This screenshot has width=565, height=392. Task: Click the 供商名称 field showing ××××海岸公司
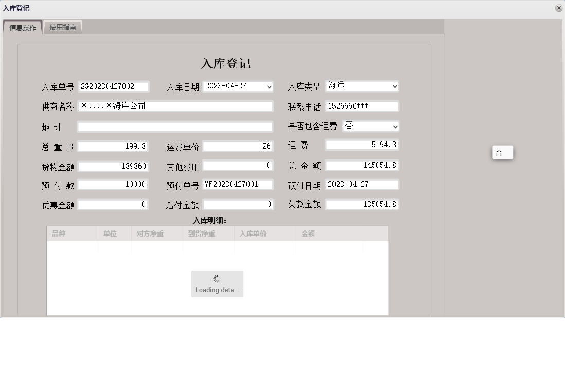(175, 106)
